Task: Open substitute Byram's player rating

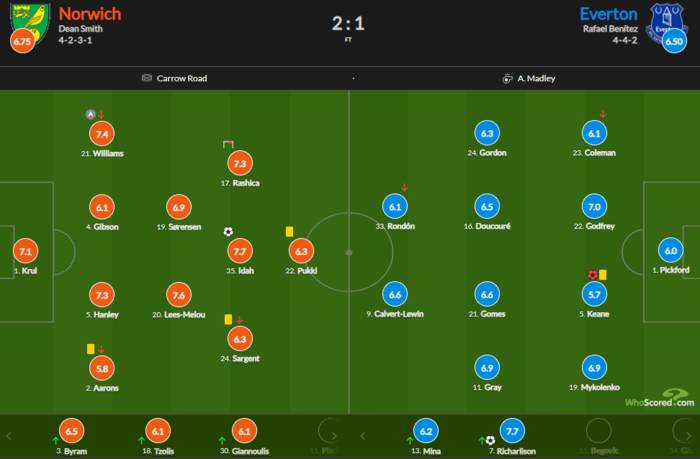Action: tap(71, 431)
